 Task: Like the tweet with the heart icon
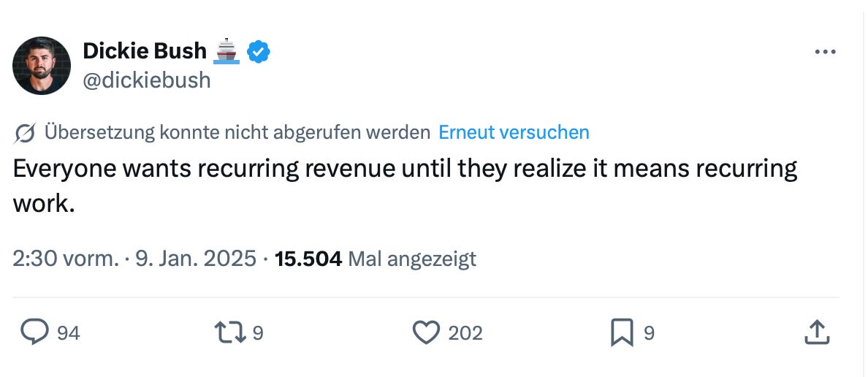tap(426, 332)
